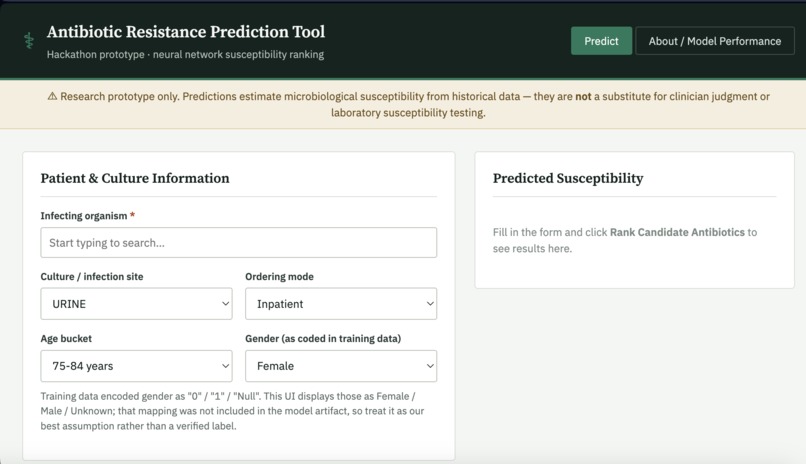The height and width of the screenshot is (464, 806).
Task: Open the Ordering mode dropdown
Action: (341, 304)
